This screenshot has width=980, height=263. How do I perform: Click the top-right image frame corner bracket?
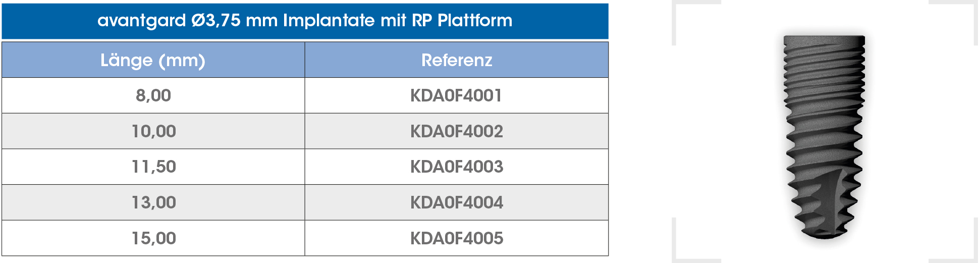coord(953,22)
